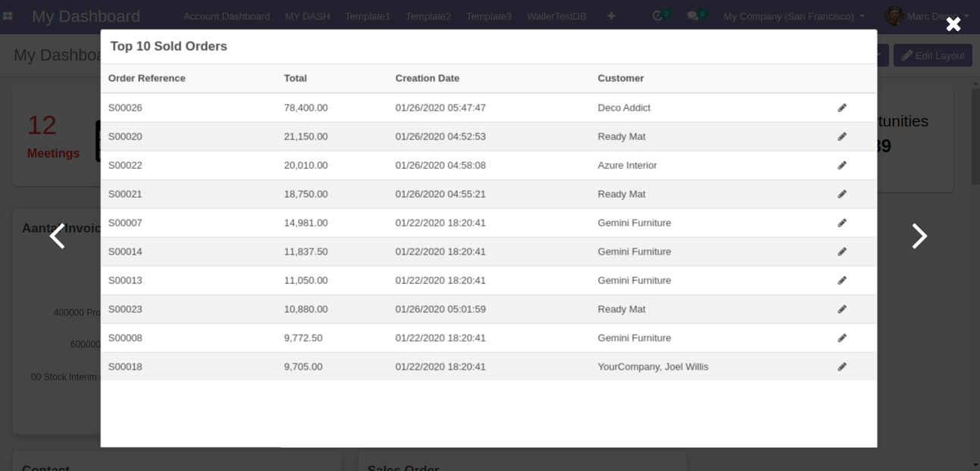
Task: Select the Template2 menu item
Action: coord(428,16)
